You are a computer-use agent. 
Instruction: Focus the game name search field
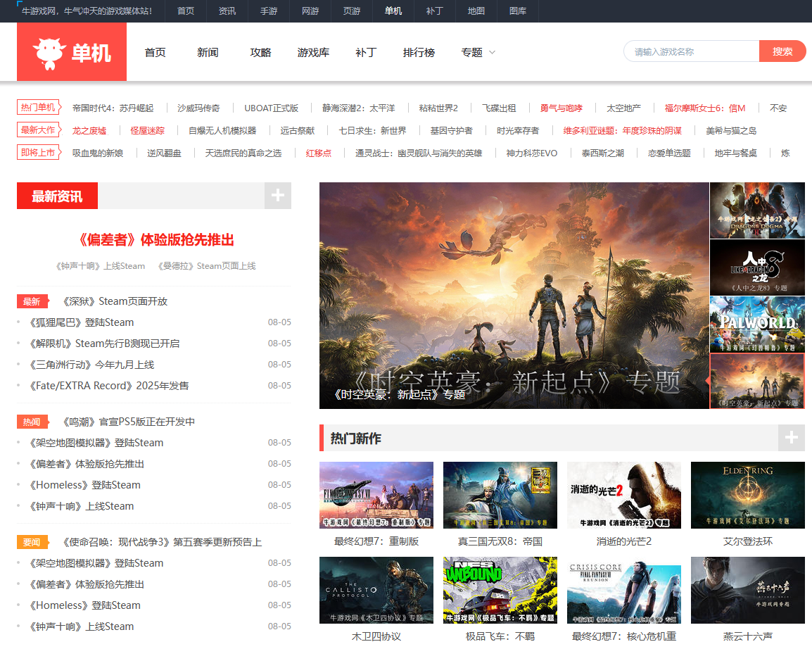(691, 51)
